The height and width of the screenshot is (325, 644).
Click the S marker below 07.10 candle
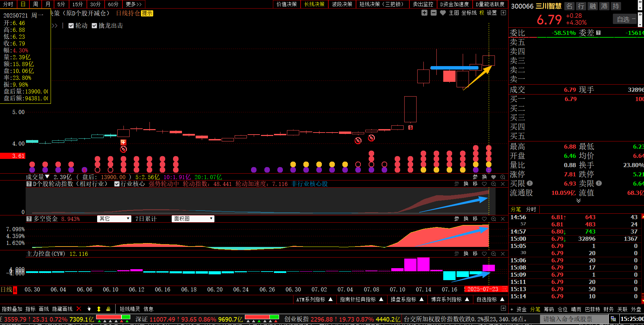click(410, 127)
